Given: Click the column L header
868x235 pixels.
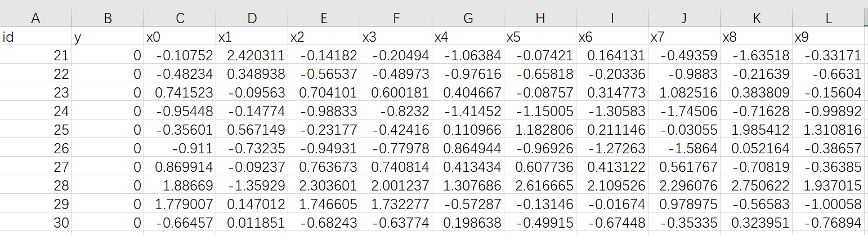Looking at the screenshot, I should tap(828, 19).
